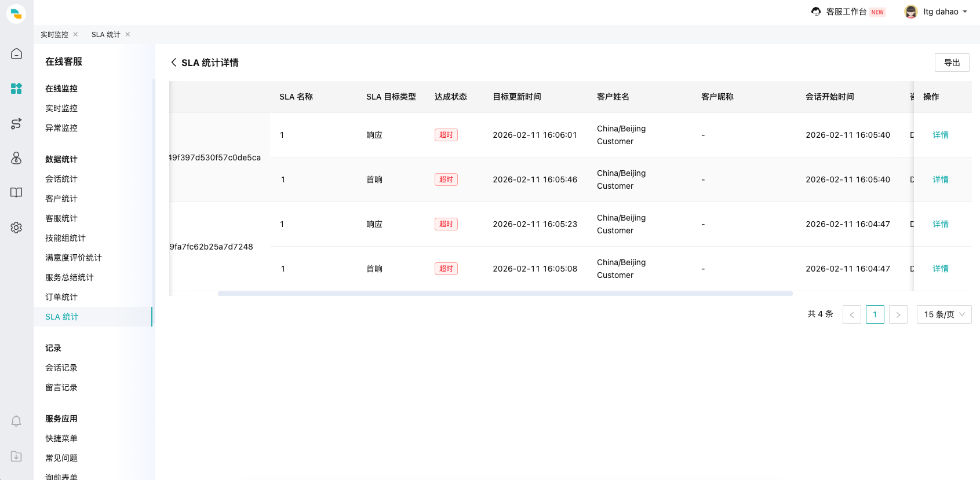Open the settings gear icon in sidebar

coord(16,228)
